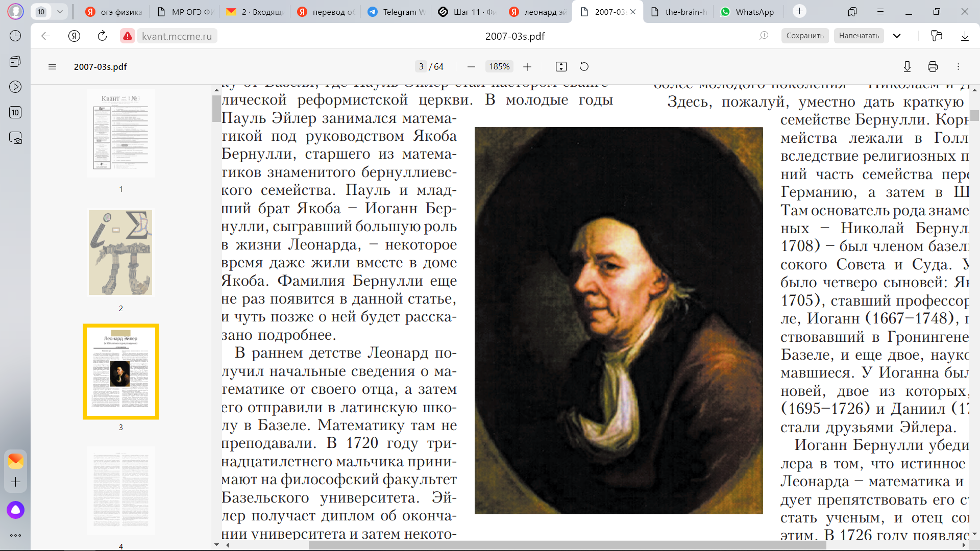Viewport: 980px width, 551px height.
Task: Expand the chevron next to Напечатать
Action: tap(897, 36)
